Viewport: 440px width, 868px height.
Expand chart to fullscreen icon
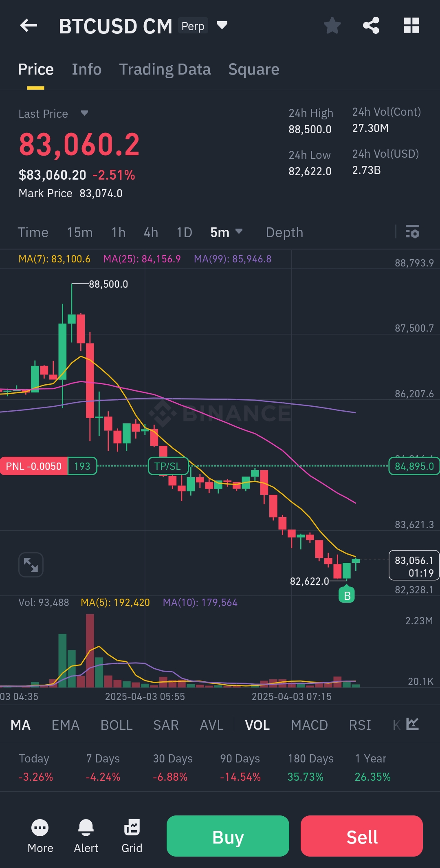click(31, 565)
